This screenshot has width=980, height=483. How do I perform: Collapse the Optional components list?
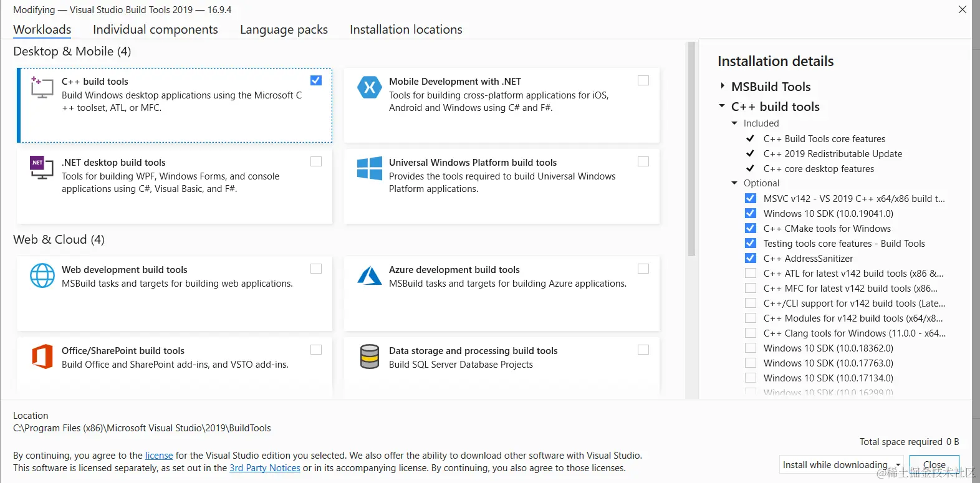(x=734, y=183)
